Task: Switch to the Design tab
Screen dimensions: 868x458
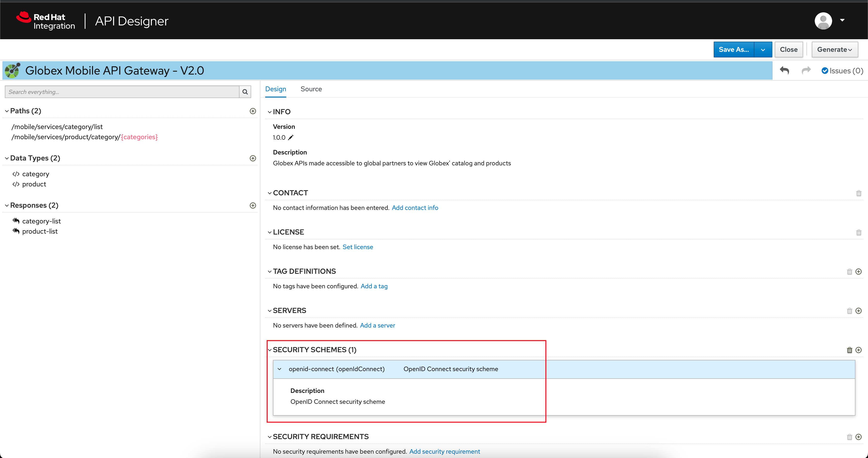Action: (276, 89)
